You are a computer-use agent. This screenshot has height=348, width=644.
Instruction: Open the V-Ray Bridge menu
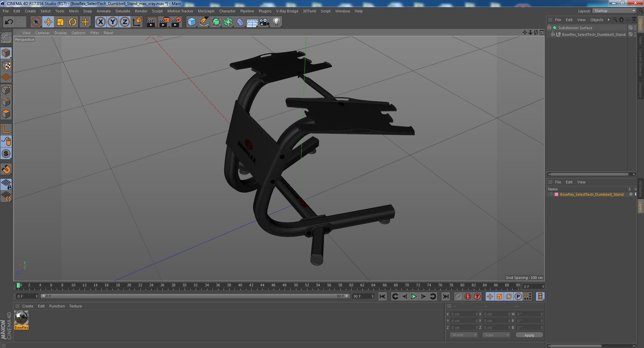pyautogui.click(x=287, y=11)
